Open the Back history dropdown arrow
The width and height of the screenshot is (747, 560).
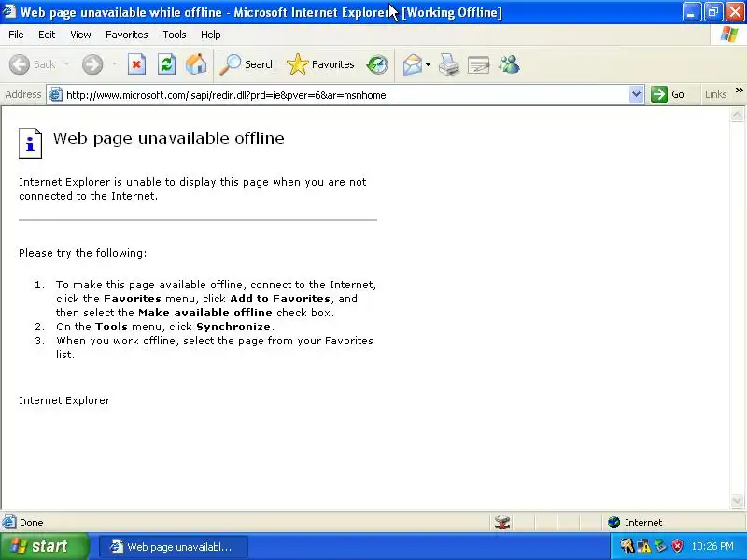(x=66, y=64)
